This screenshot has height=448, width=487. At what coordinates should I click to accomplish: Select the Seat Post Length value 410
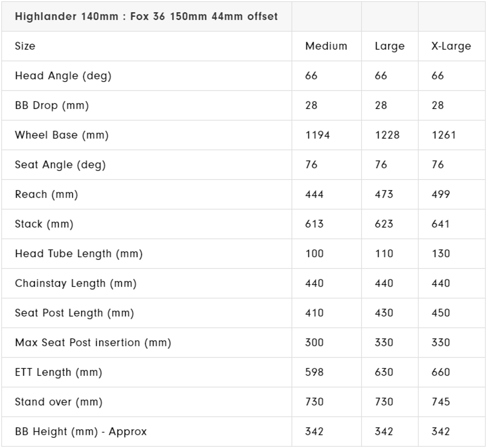pos(314,313)
